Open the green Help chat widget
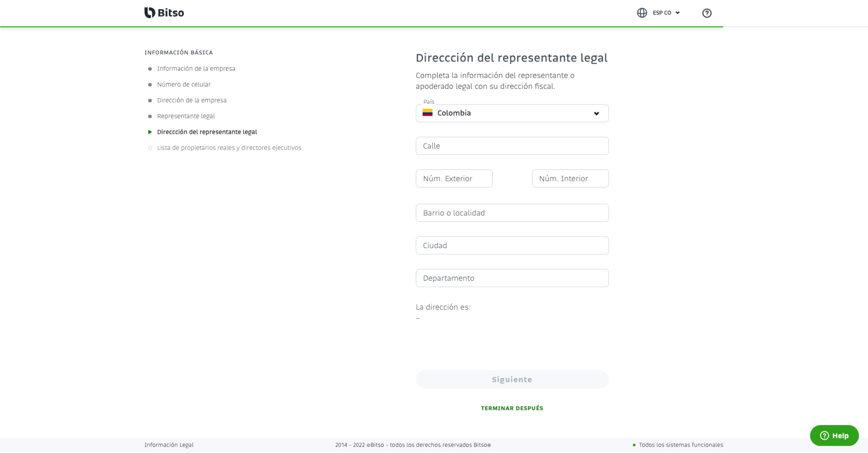This screenshot has width=868, height=453. 834,436
